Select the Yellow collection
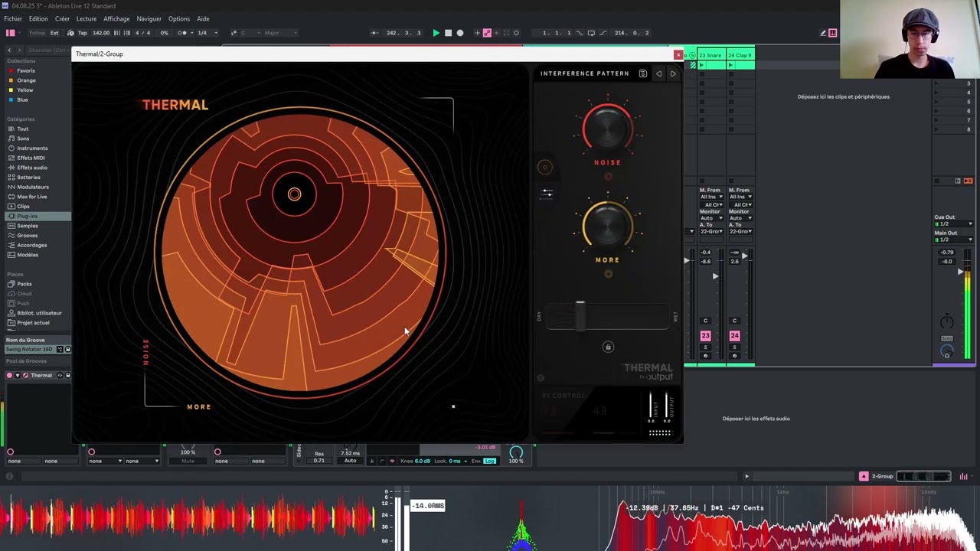The image size is (980, 551). 25,90
